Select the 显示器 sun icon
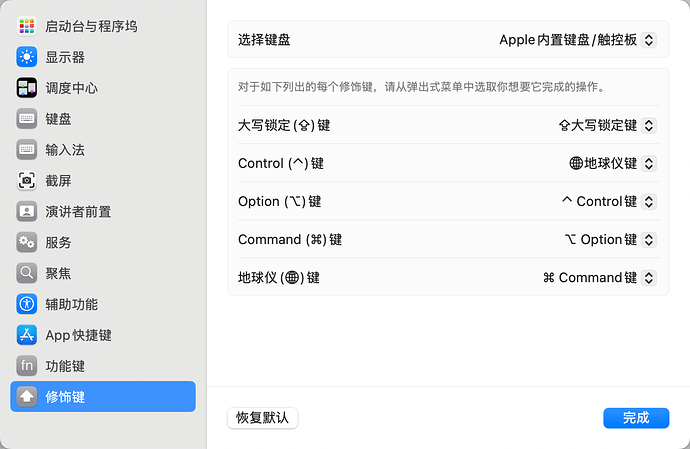Image resolution: width=690 pixels, height=449 pixels. click(26, 57)
